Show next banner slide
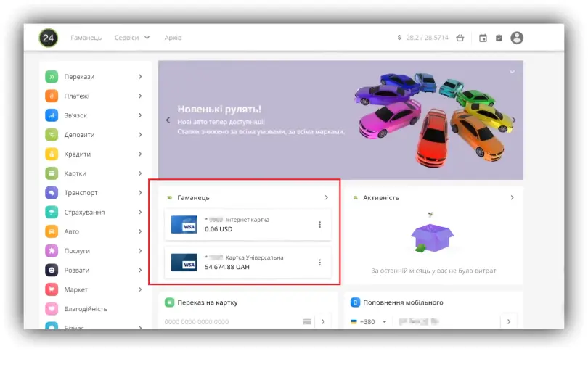The width and height of the screenshot is (588, 367). point(514,120)
